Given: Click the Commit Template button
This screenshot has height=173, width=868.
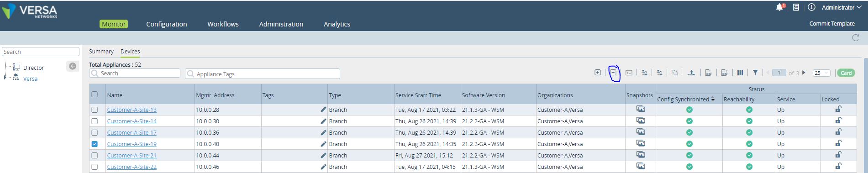Looking at the screenshot, I should [832, 24].
